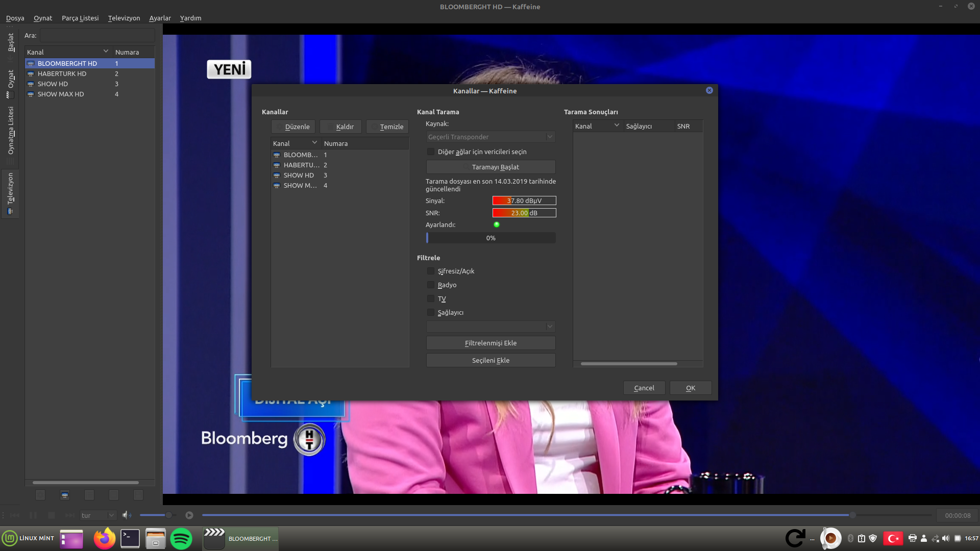Viewport: 980px width, 551px height.
Task: Click the Temizle button
Action: [x=387, y=127]
